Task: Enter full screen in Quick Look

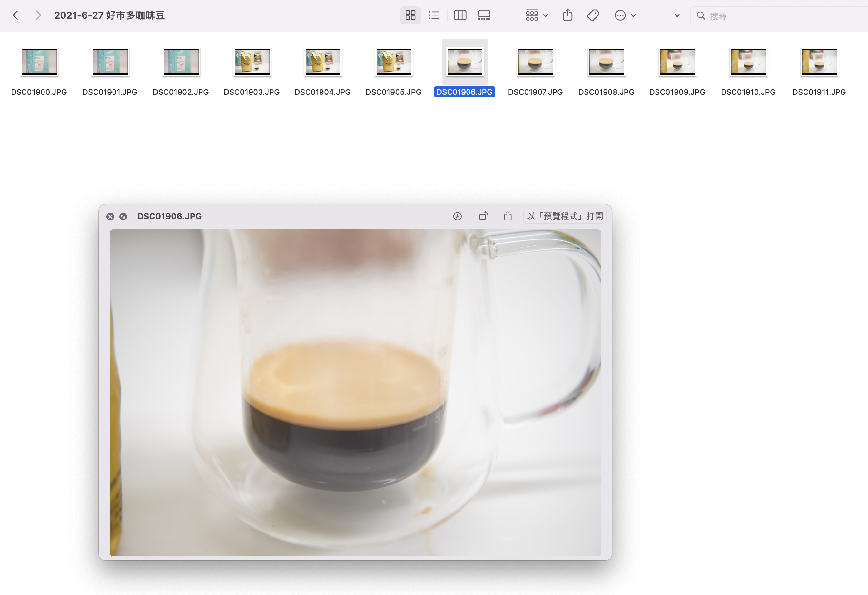Action: click(123, 217)
